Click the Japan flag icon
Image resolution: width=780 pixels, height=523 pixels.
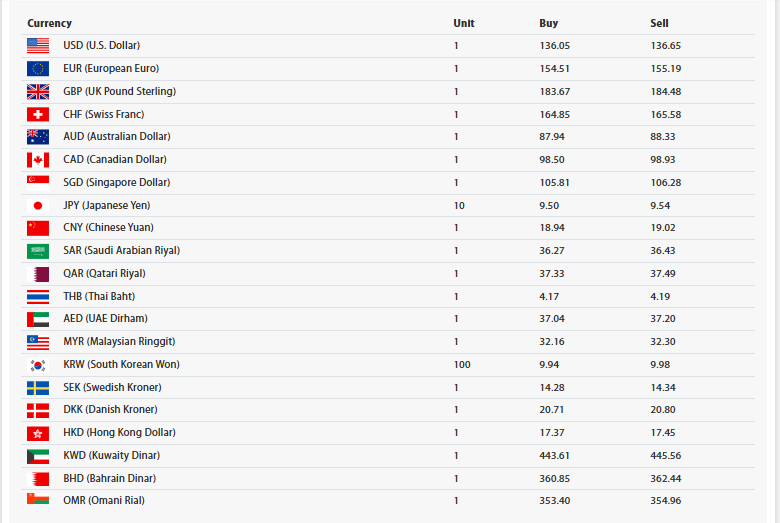pyautogui.click(x=38, y=206)
